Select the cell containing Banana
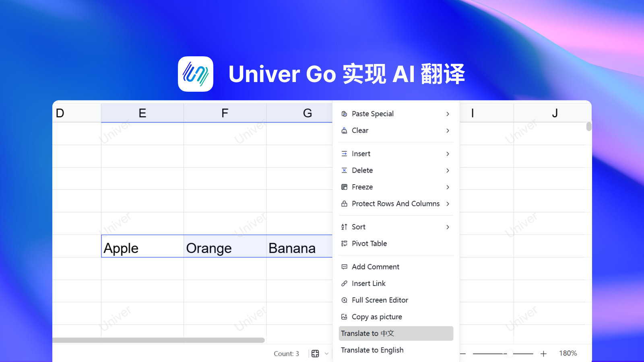Image resolution: width=644 pixels, height=362 pixels. pyautogui.click(x=299, y=246)
